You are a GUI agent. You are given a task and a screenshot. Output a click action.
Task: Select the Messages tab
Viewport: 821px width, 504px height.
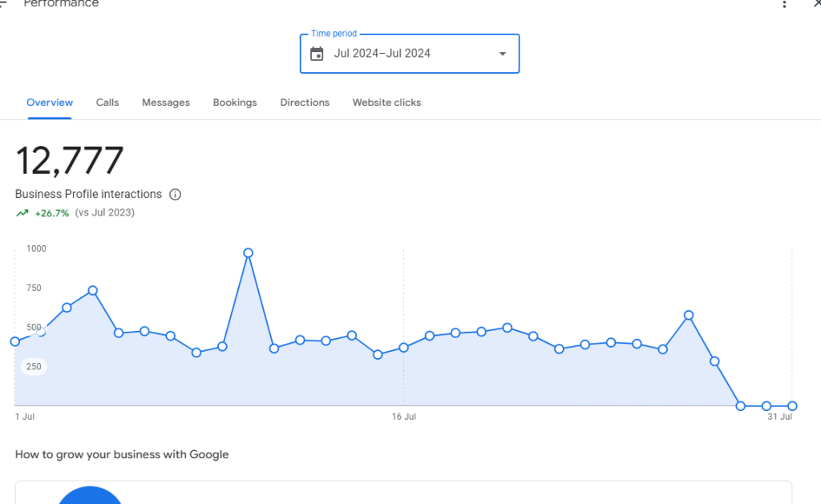tap(166, 103)
